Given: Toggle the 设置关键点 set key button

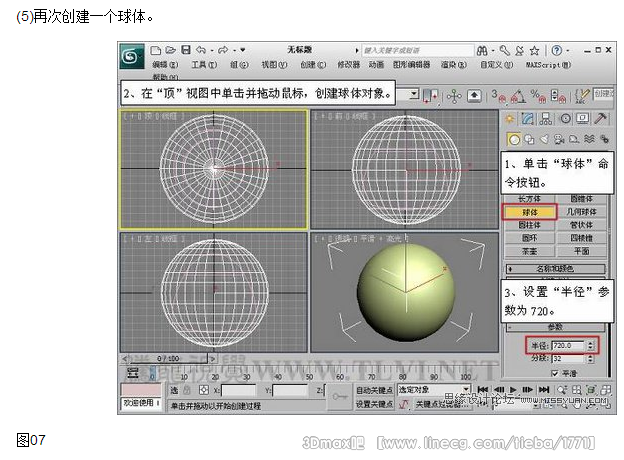Looking at the screenshot, I should coord(374,404).
